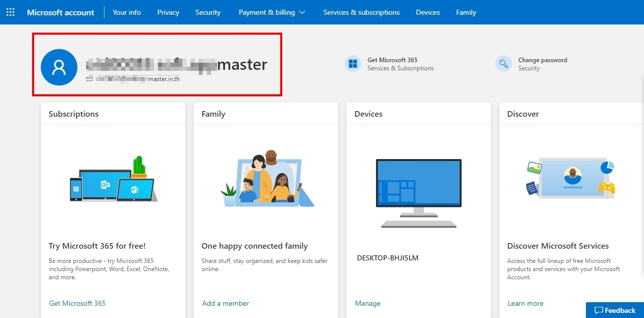Open the app launcher grid icon
Screen dimensions: 644x318
coord(10,12)
